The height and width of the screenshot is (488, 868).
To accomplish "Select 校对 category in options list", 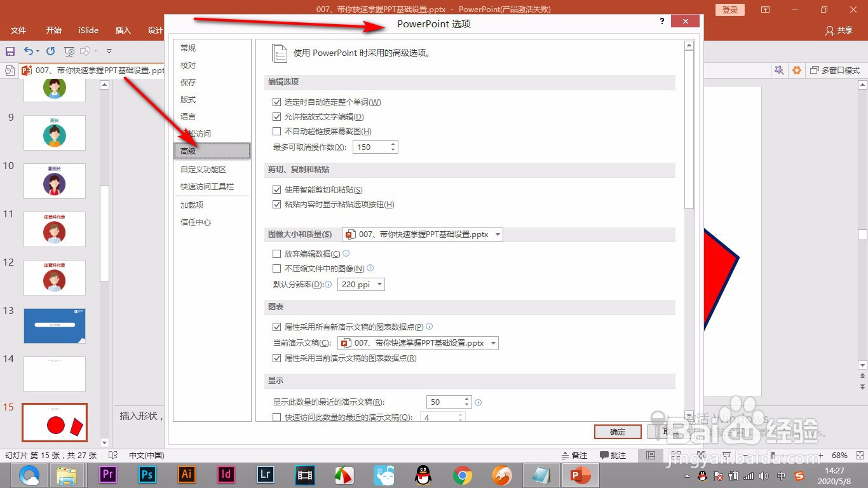I will click(212, 65).
